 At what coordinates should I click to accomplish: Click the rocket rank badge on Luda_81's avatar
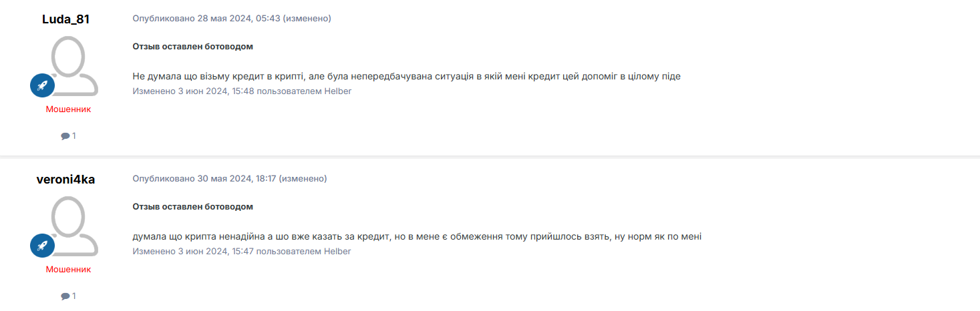click(x=42, y=85)
